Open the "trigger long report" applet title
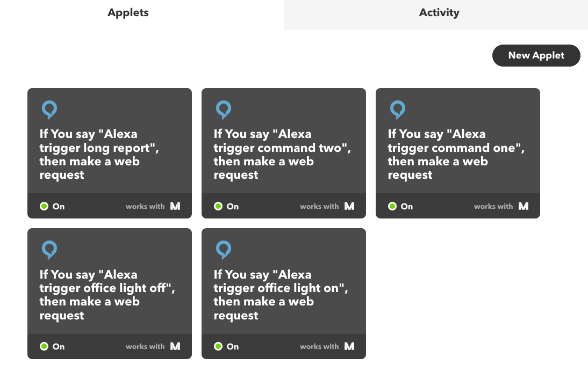This screenshot has width=588, height=379. [99, 154]
